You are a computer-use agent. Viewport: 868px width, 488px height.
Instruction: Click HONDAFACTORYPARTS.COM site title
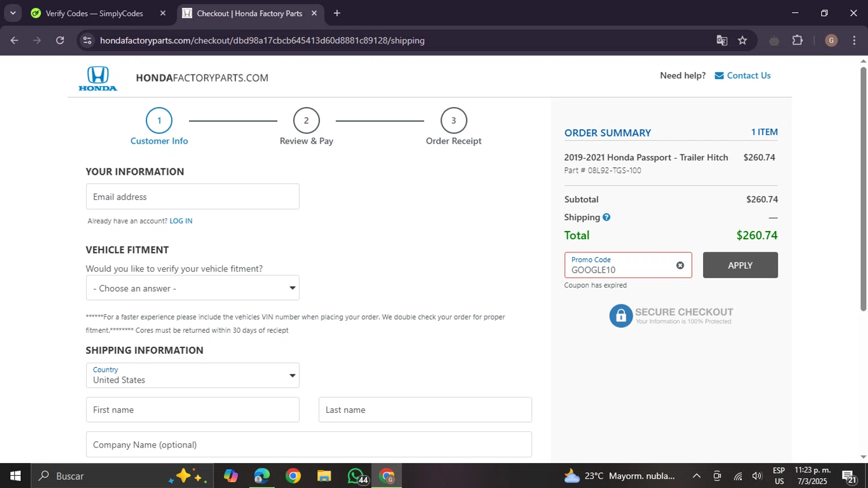202,78
